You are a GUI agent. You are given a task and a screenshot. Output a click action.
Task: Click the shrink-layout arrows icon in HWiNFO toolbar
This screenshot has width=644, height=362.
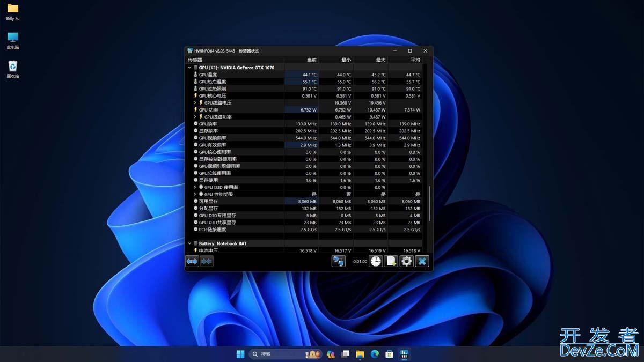coord(207,261)
